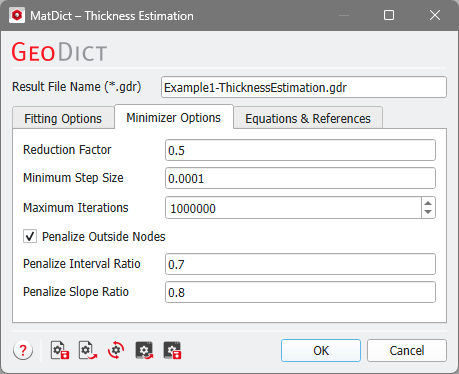Select the Minimizer Options tab

pos(174,117)
